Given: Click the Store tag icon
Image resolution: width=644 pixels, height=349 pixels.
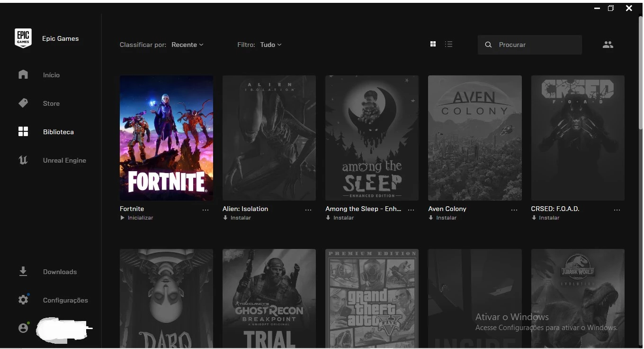Looking at the screenshot, I should point(23,103).
